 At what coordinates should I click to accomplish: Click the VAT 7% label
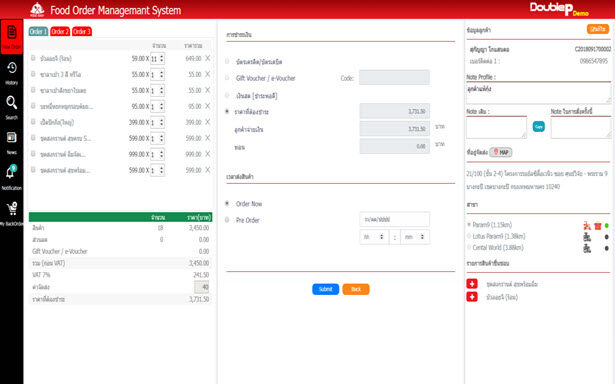point(41,275)
